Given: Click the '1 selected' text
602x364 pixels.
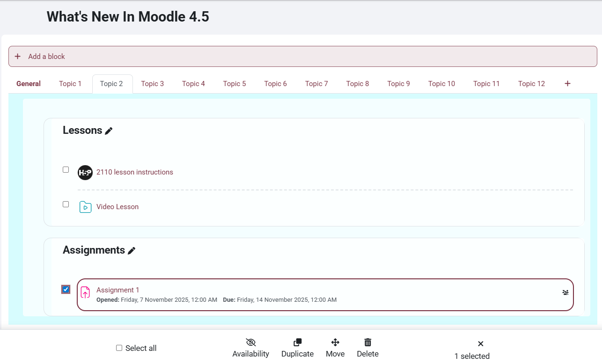Looking at the screenshot, I should 472,356.
